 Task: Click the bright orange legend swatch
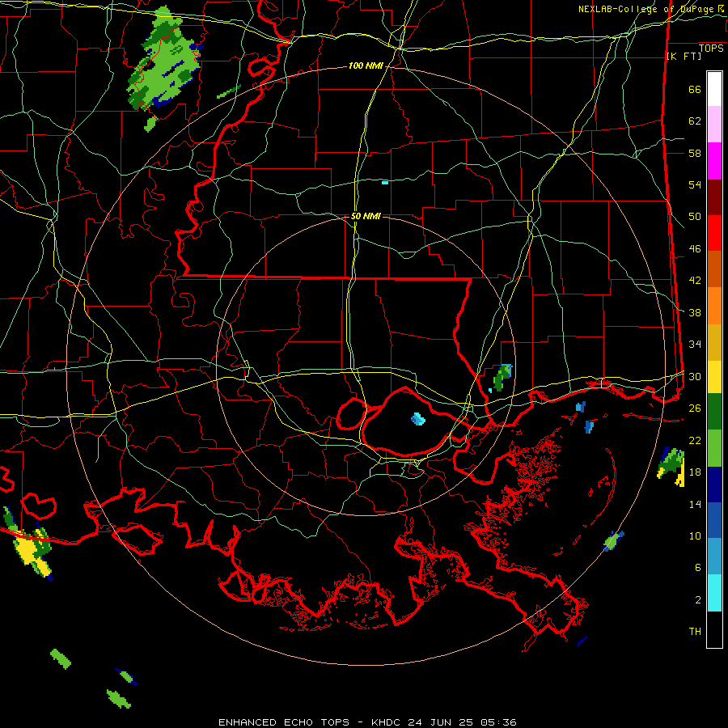click(x=714, y=306)
